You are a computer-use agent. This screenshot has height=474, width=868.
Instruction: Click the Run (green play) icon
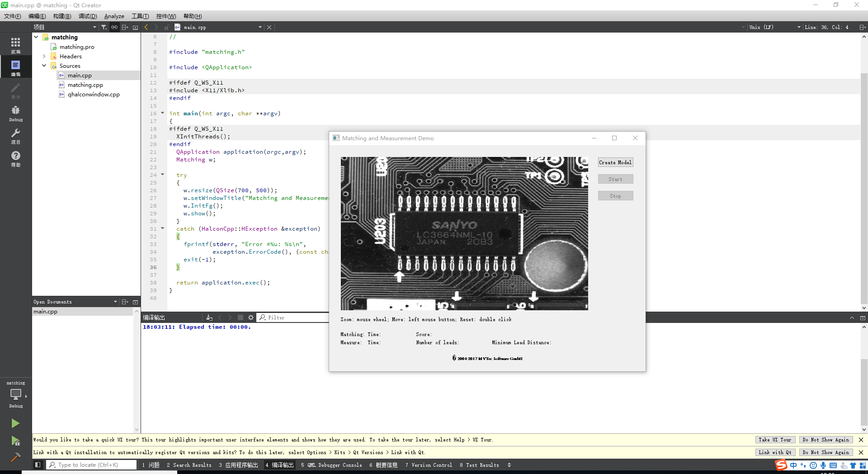click(15, 423)
